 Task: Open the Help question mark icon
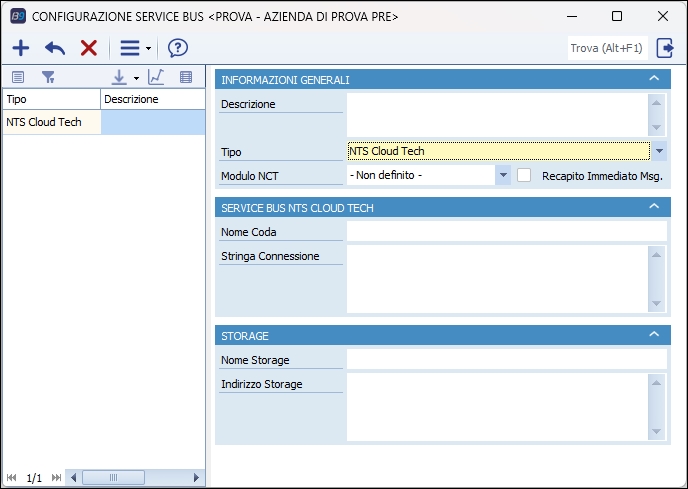pos(178,48)
